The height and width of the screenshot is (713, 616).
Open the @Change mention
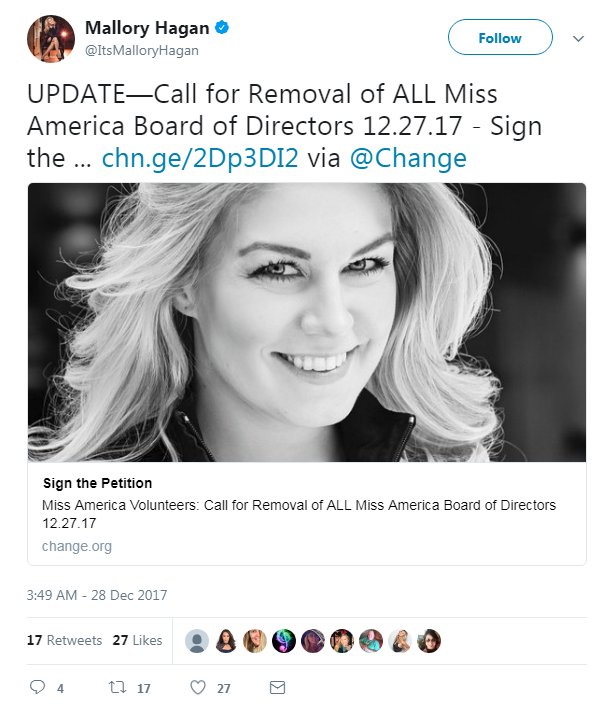click(408, 158)
